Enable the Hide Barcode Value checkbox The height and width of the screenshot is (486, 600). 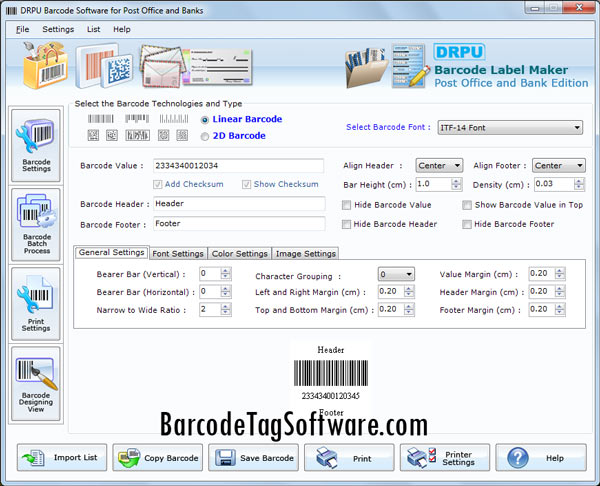click(x=346, y=205)
